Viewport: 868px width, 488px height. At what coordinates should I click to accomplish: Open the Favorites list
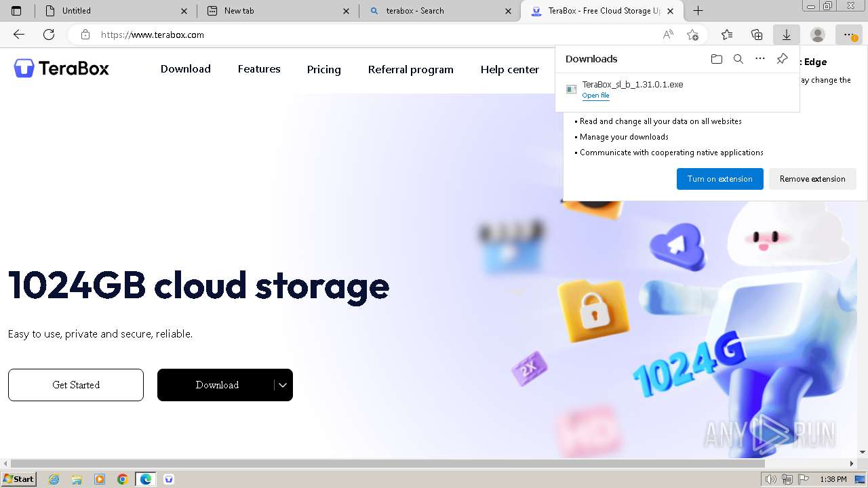(x=727, y=35)
